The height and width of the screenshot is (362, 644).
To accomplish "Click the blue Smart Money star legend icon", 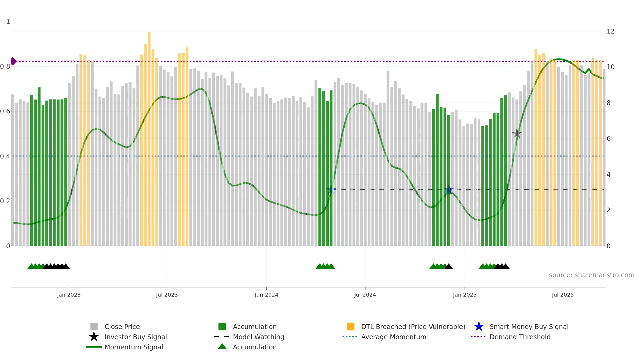I will tap(479, 327).
